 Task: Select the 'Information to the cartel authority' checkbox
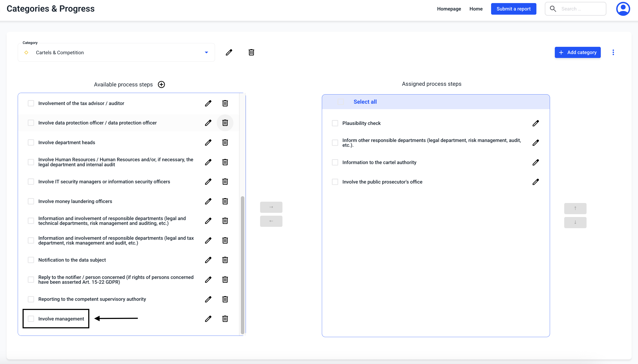(x=335, y=163)
